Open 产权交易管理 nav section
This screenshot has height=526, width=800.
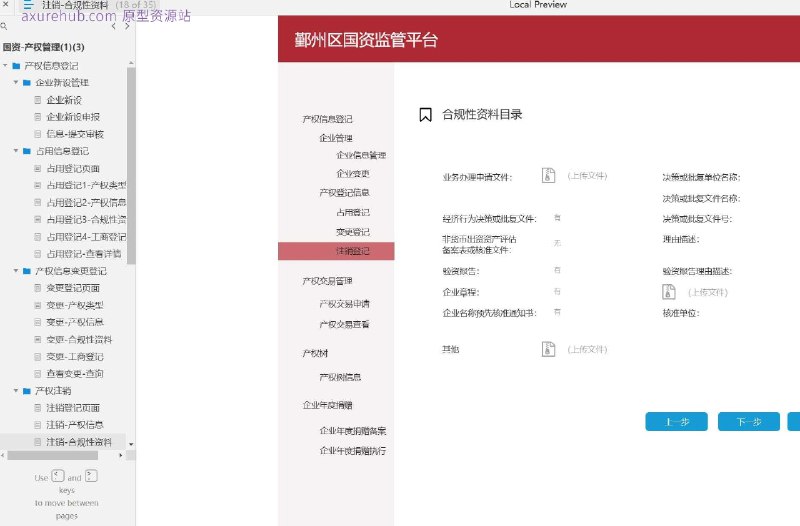(x=327, y=281)
